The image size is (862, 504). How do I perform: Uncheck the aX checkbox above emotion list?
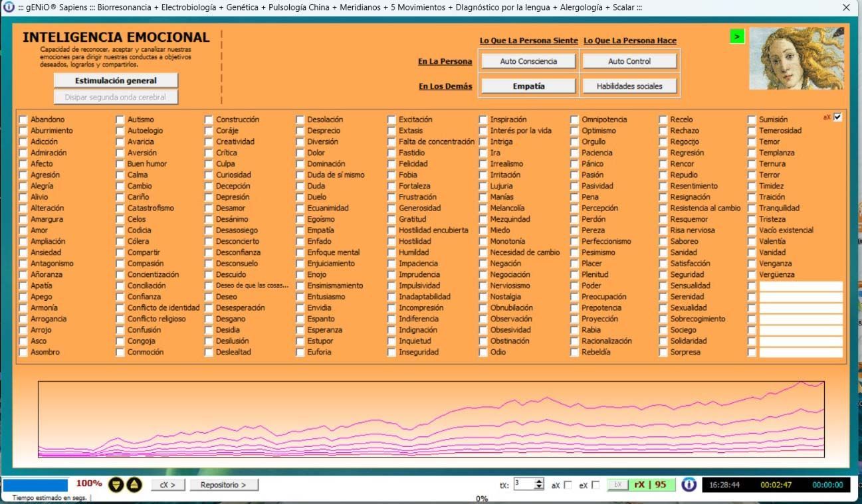(837, 118)
